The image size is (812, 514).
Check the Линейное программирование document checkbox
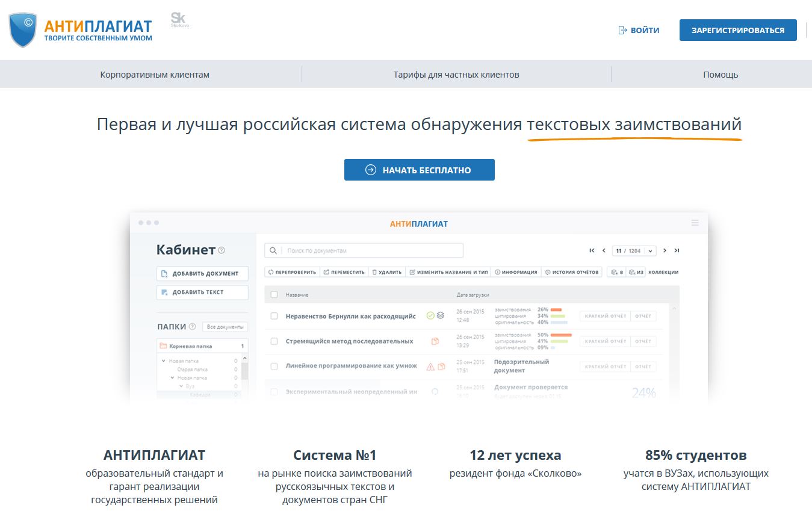274,366
